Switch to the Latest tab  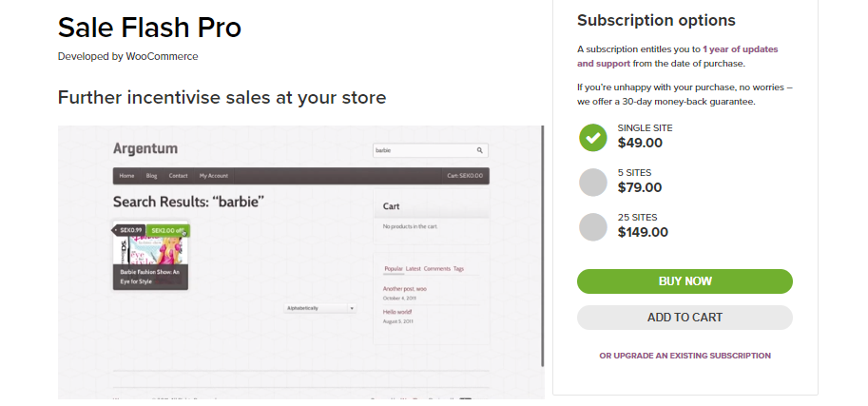(413, 269)
